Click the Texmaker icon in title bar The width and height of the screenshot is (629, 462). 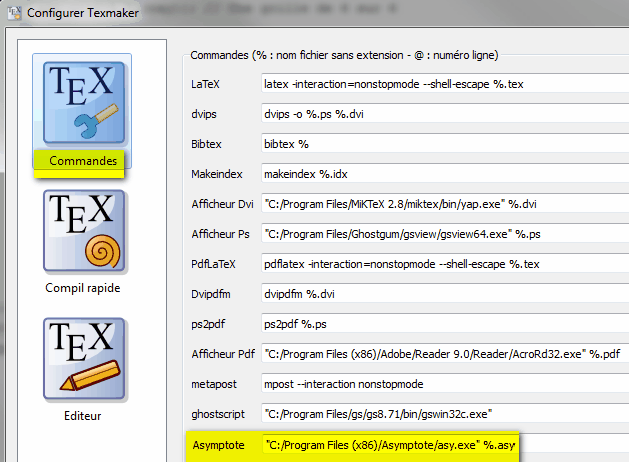[x=14, y=14]
